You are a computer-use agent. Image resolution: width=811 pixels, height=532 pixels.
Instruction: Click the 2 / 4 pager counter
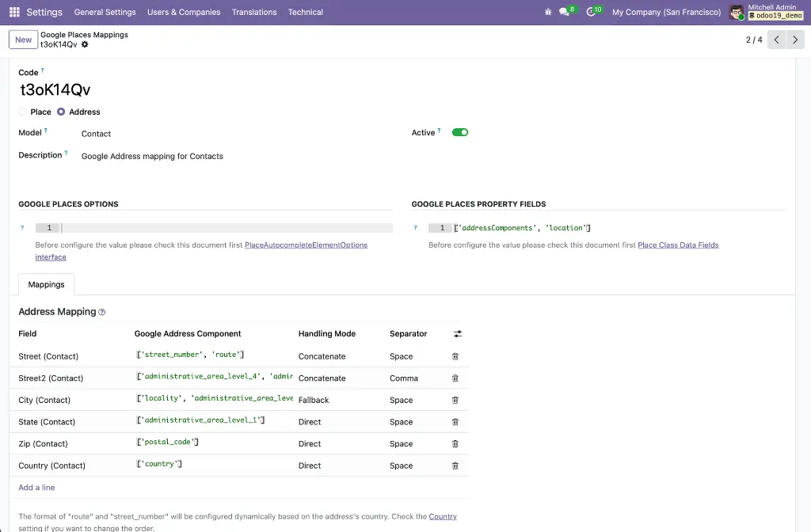[754, 40]
